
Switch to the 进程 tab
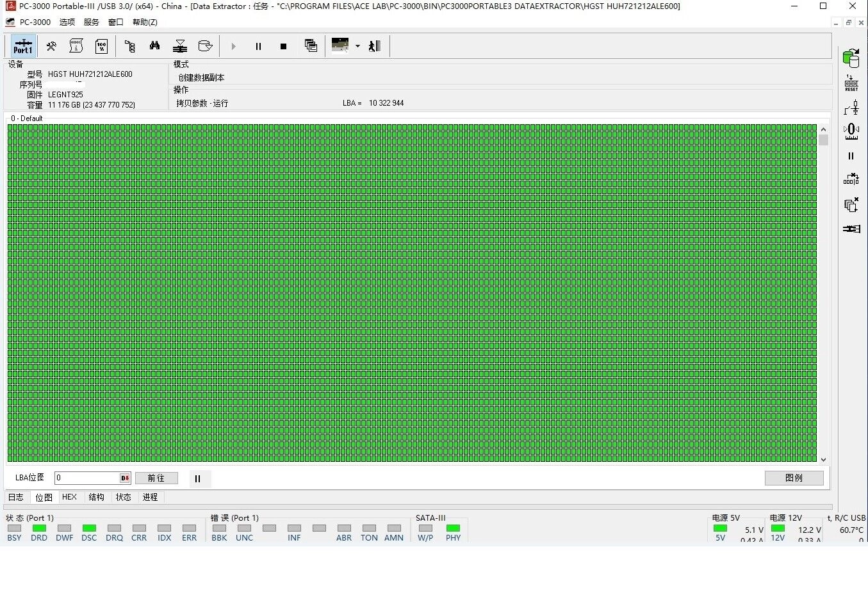(150, 497)
